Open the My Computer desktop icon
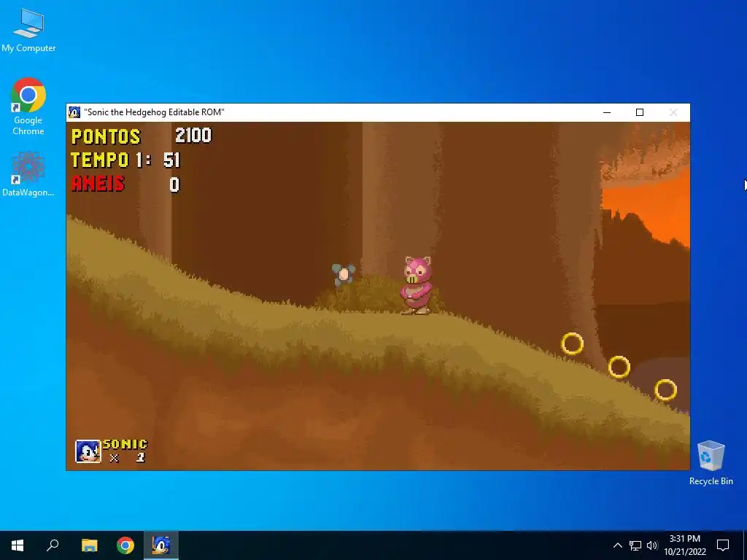 pos(28,30)
